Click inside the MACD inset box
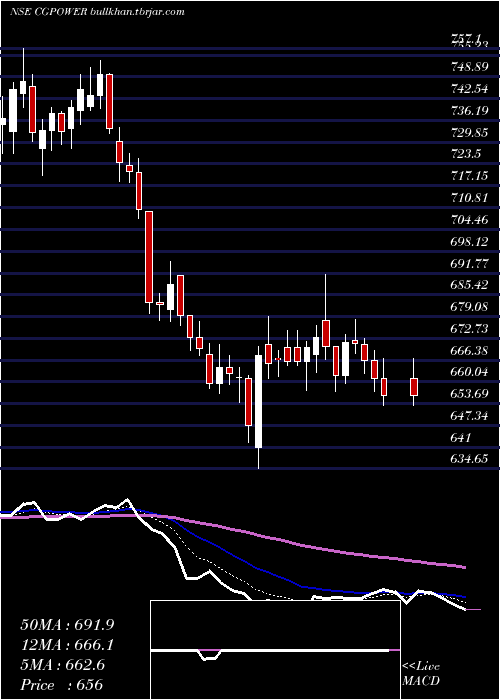 coord(275,650)
